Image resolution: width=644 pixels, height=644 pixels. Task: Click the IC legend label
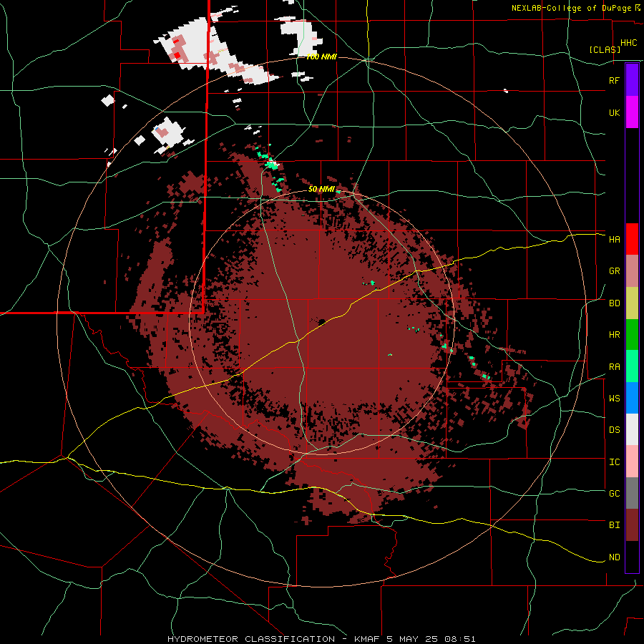tap(614, 462)
